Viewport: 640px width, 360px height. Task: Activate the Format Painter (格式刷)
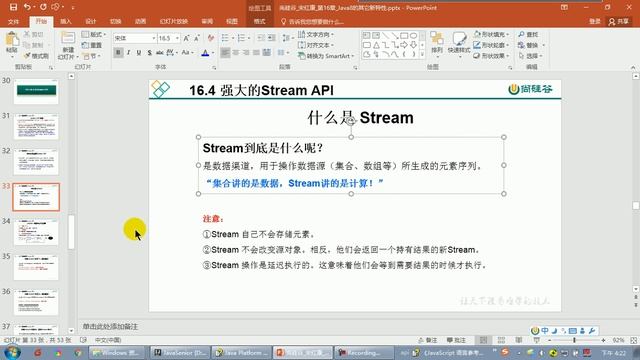pos(36,56)
